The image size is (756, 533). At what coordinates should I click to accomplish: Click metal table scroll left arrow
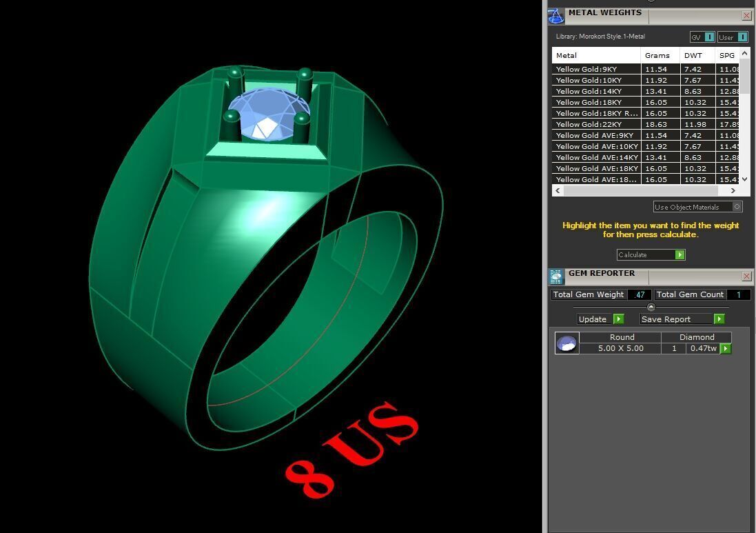[x=558, y=190]
